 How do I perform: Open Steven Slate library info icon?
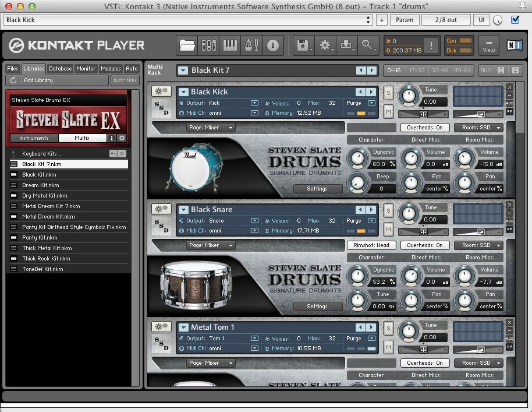tap(111, 138)
